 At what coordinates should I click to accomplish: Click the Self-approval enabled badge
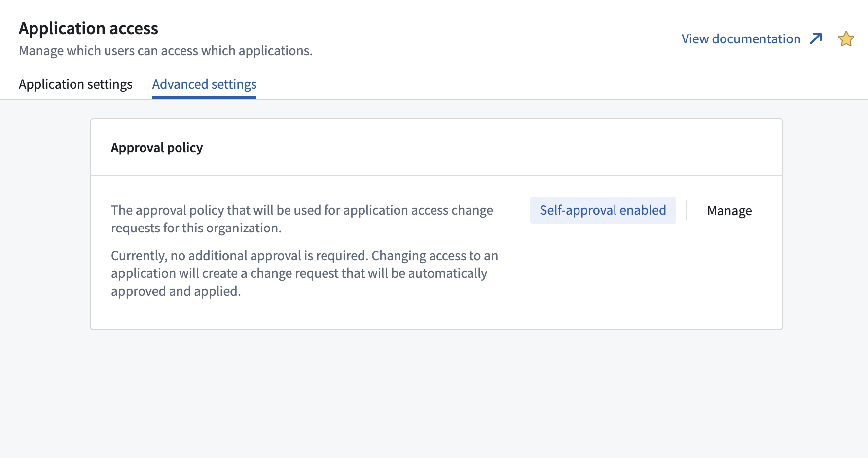coord(603,210)
